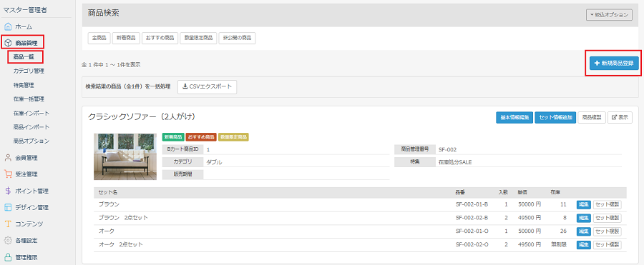
Task: Filter by 非公開の商品
Action: pos(238,38)
